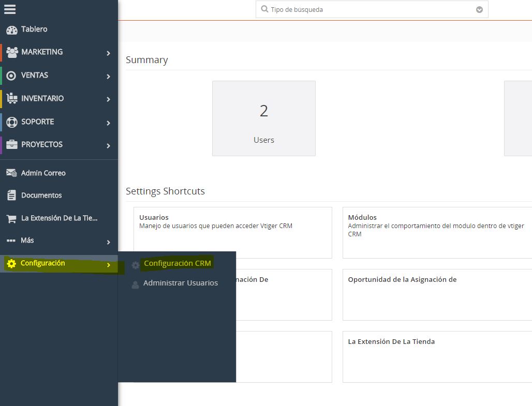Click the Configuración gear icon in sidebar
This screenshot has width=532, height=406.
click(x=11, y=264)
